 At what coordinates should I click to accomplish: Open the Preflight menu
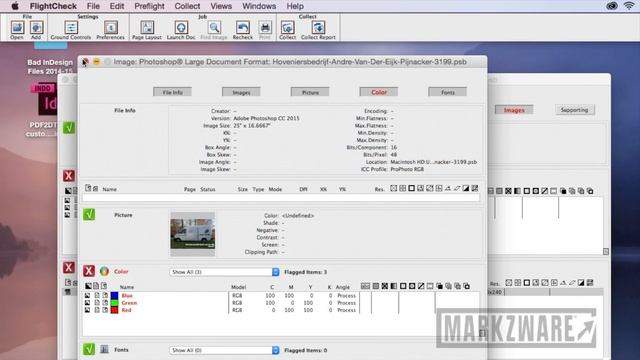point(149,6)
